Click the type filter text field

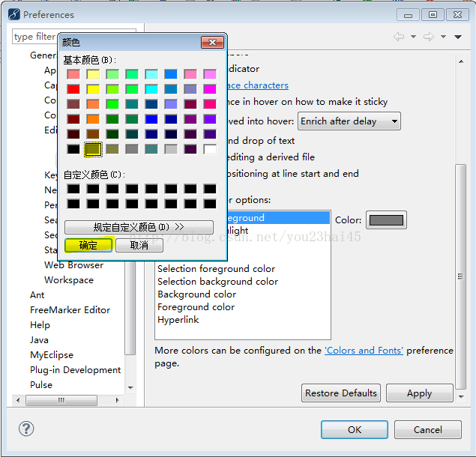click(x=35, y=37)
